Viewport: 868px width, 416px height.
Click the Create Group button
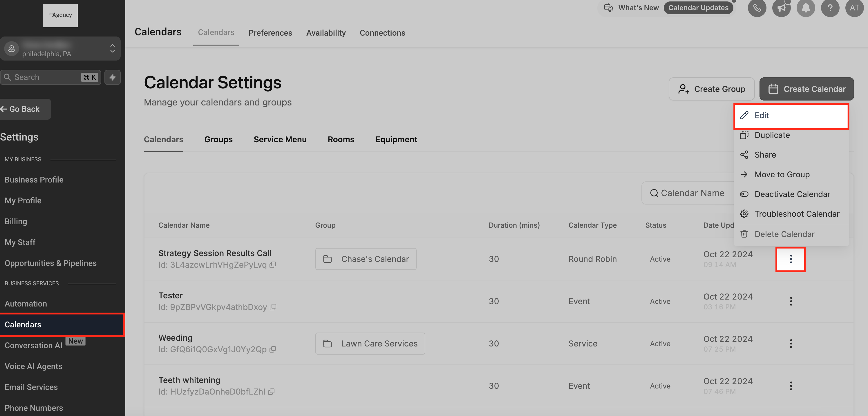tap(711, 89)
